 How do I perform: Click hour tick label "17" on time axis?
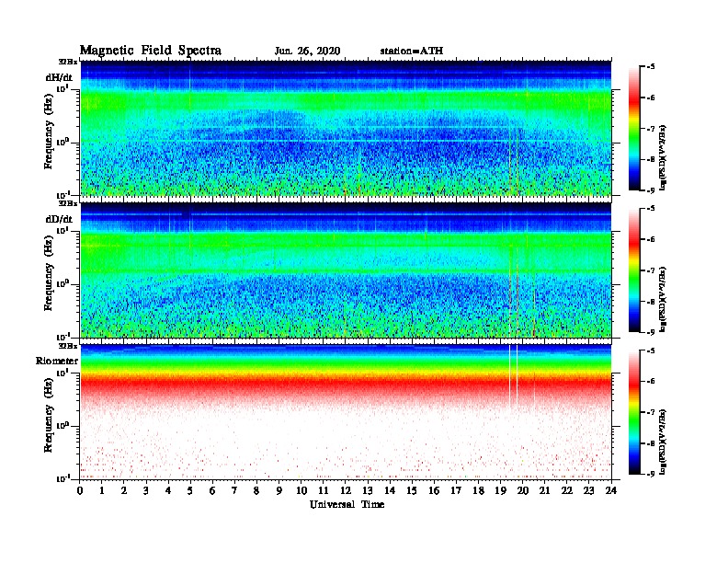pyautogui.click(x=456, y=491)
